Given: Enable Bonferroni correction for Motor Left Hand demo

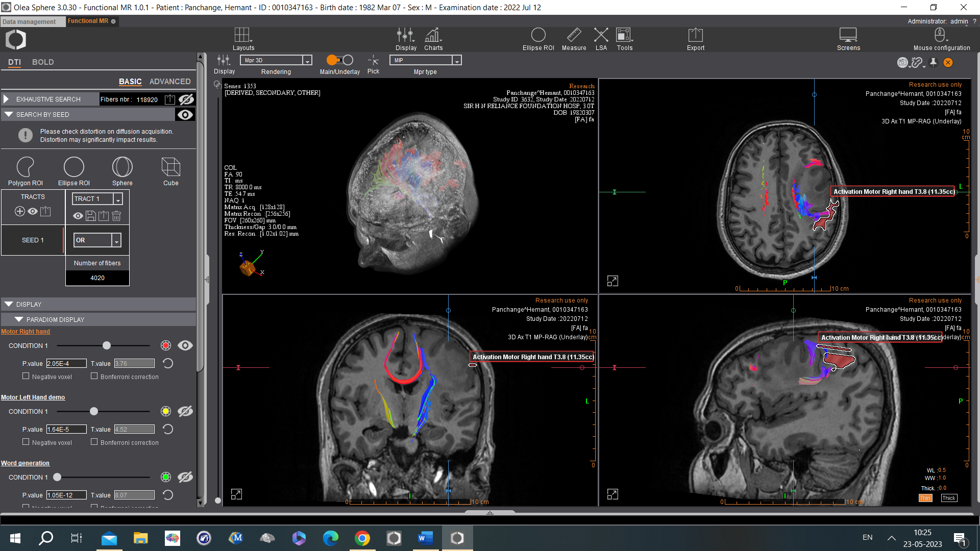Looking at the screenshot, I should coord(94,442).
